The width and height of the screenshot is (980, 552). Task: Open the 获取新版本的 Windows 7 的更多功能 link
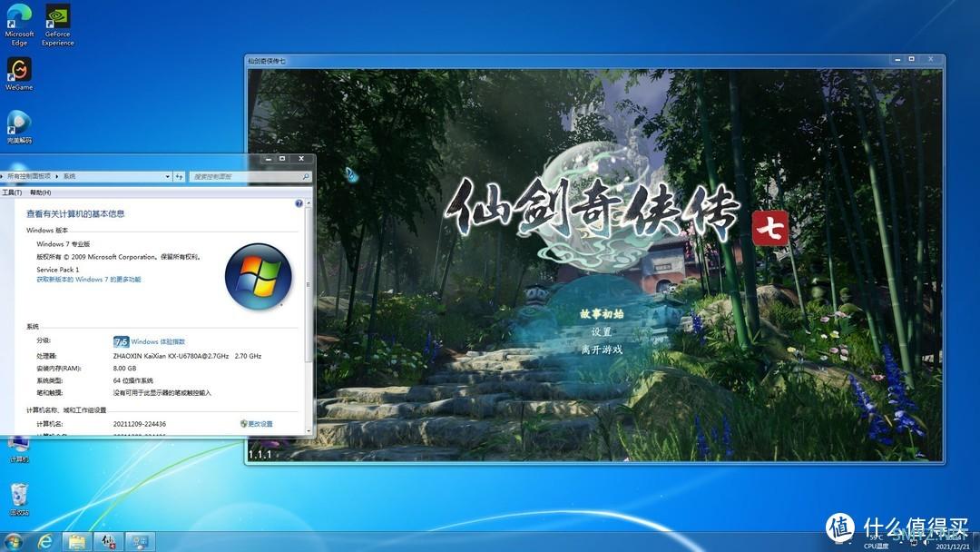(89, 280)
